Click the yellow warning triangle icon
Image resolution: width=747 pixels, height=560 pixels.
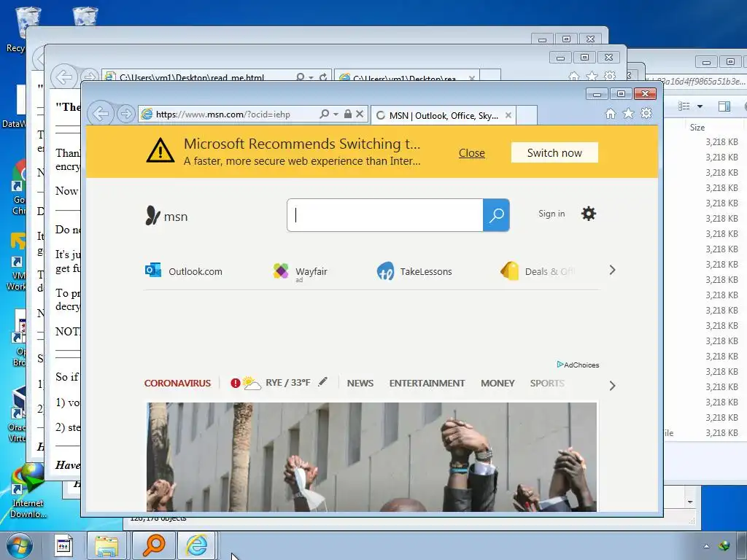click(160, 150)
